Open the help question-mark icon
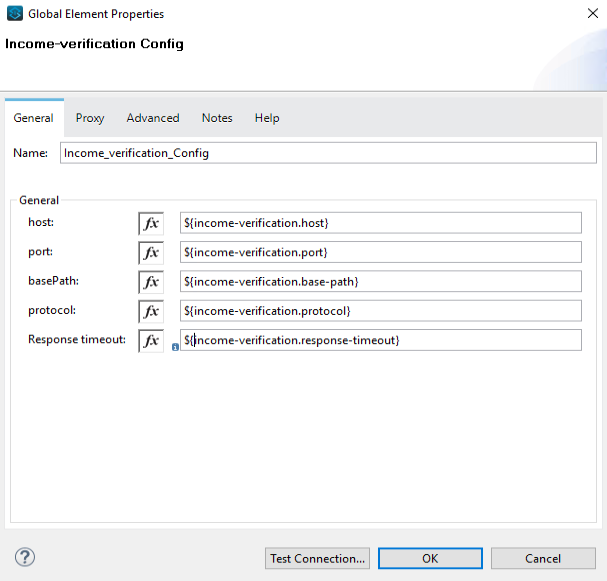Viewport: 607px width, 581px height. 25,557
